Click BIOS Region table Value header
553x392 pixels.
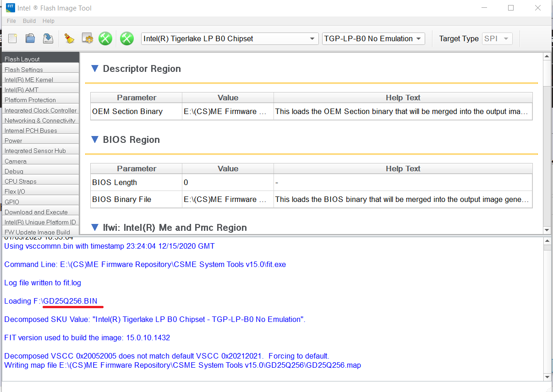coord(228,169)
